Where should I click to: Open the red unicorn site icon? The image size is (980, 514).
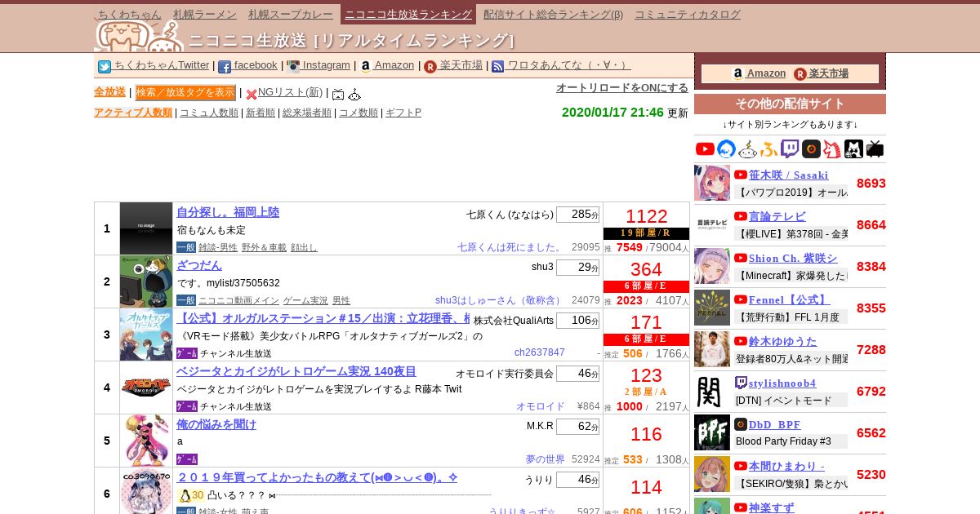[x=832, y=148]
